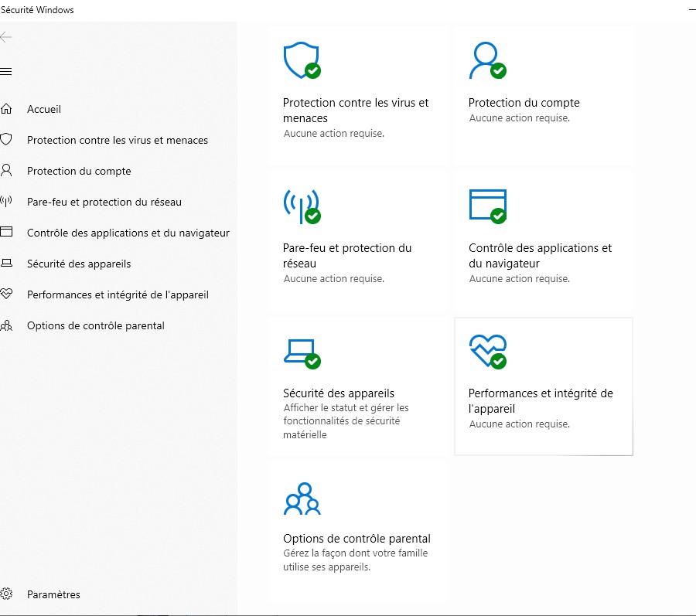The image size is (696, 616).
Task: Click the Accueil home icon
Action: (6, 109)
